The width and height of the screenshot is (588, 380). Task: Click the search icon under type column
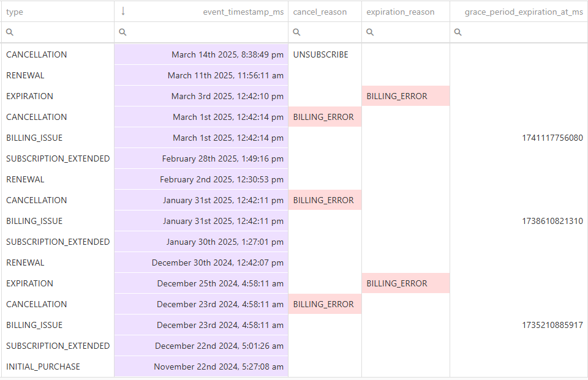[x=10, y=32]
